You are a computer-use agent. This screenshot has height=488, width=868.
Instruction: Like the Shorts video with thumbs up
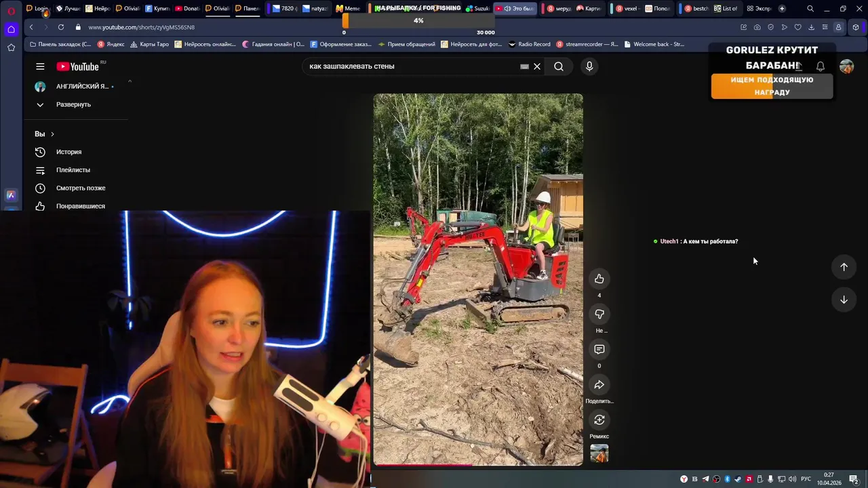click(599, 279)
